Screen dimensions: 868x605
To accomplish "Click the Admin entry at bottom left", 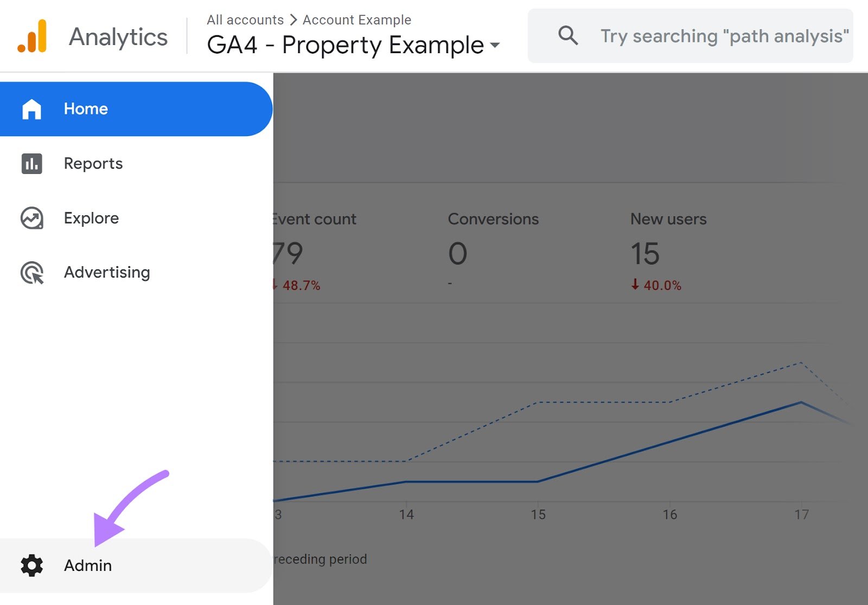I will click(88, 565).
